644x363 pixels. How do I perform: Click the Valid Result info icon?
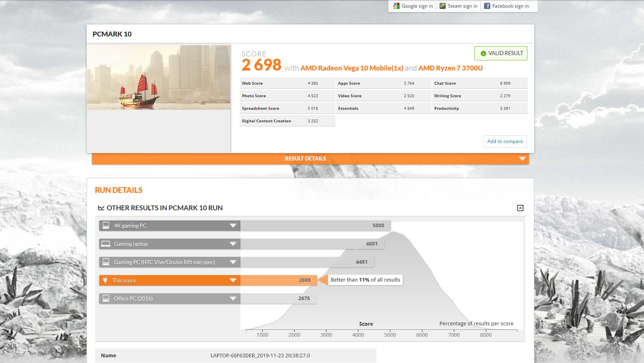click(483, 53)
